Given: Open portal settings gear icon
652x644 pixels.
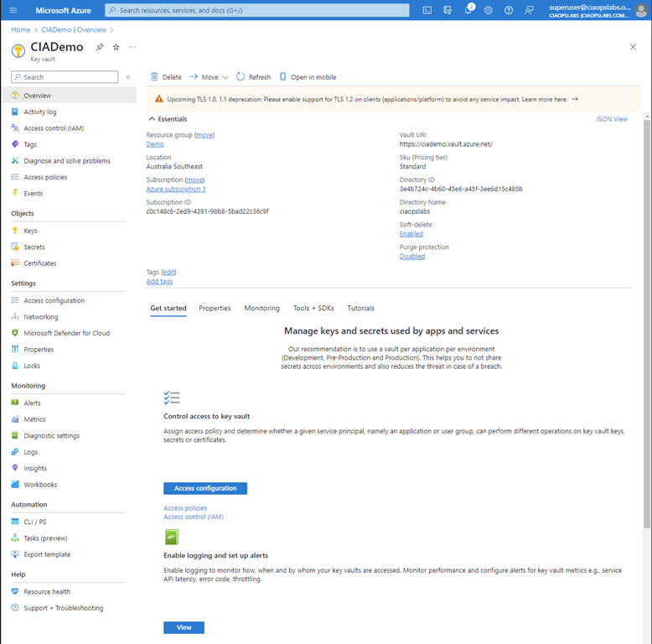Looking at the screenshot, I should coord(489,10).
